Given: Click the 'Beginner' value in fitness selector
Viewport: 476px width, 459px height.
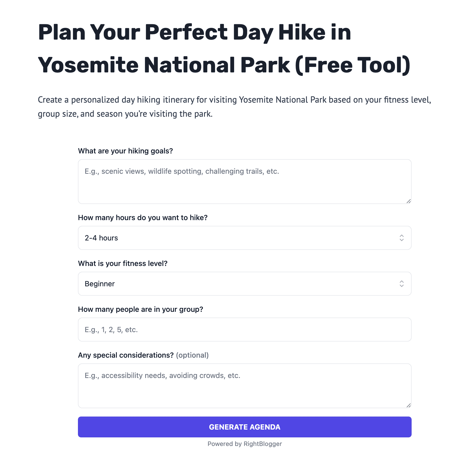Looking at the screenshot, I should coord(100,284).
